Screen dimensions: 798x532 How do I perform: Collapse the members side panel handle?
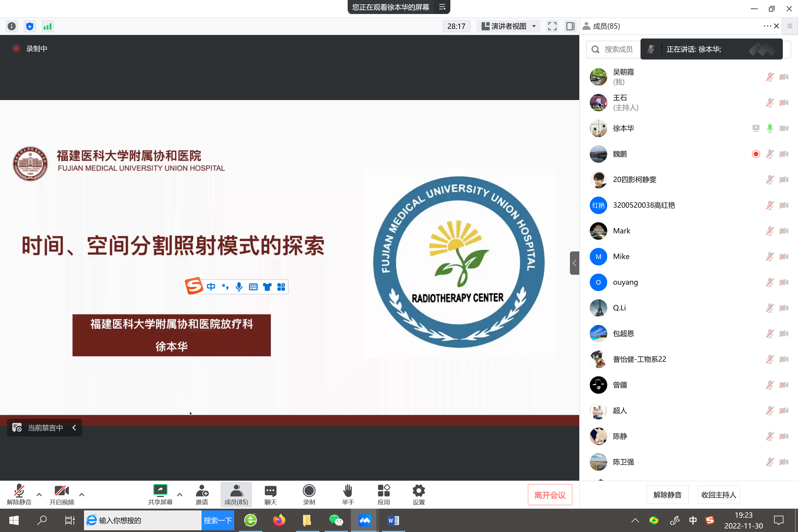coord(574,263)
